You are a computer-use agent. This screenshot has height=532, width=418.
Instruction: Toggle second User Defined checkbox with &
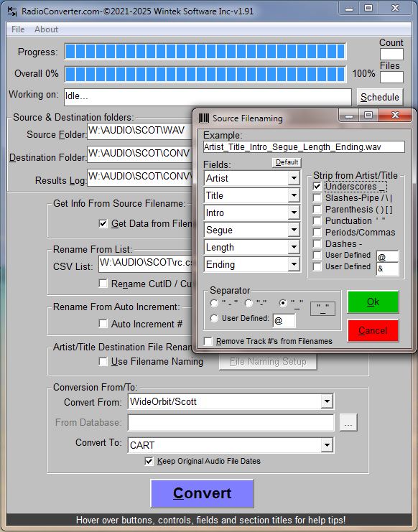pyautogui.click(x=317, y=266)
